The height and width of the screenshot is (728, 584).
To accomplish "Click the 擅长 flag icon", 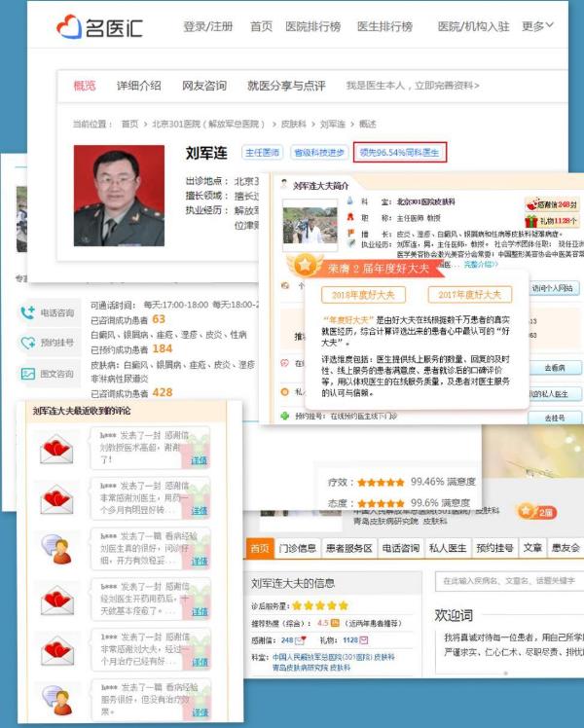I will pos(351,233).
